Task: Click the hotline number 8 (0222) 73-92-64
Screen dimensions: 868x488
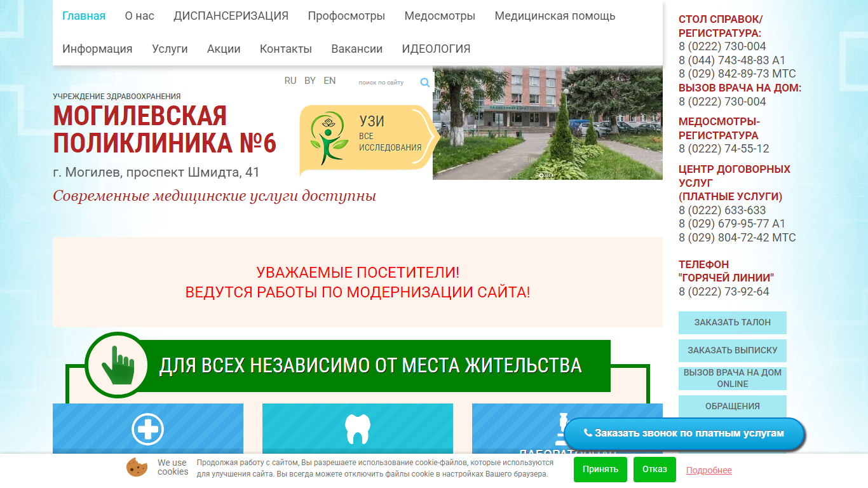Action: click(x=724, y=292)
